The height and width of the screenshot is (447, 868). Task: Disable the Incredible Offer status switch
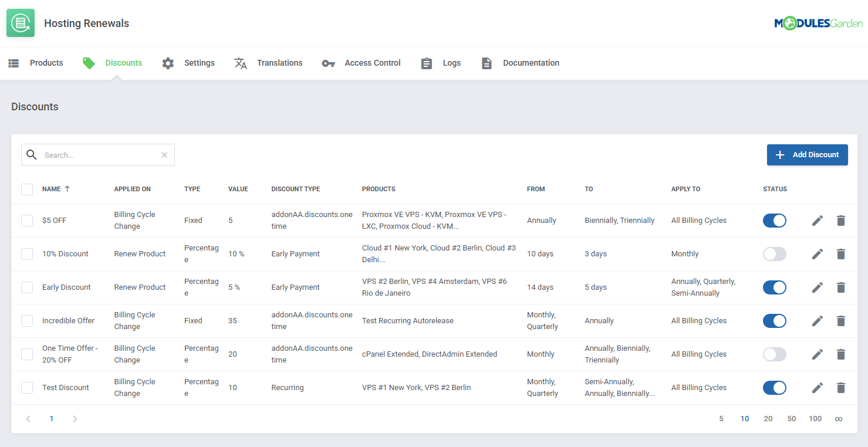(x=774, y=321)
